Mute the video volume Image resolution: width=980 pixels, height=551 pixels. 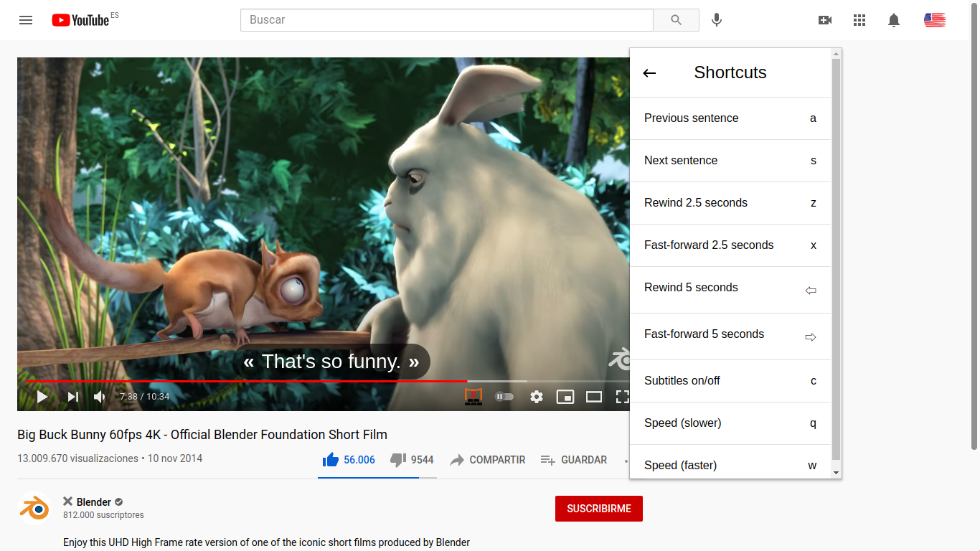pyautogui.click(x=100, y=397)
